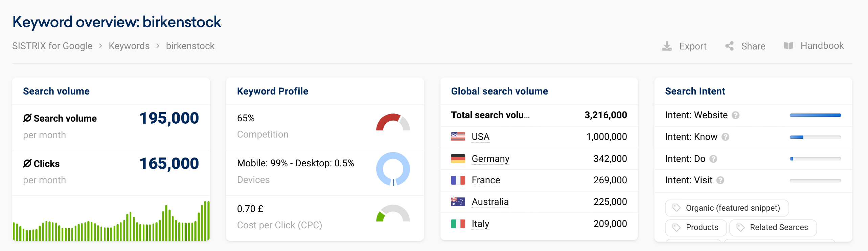Click the Intent: Do progress bar

(815, 159)
